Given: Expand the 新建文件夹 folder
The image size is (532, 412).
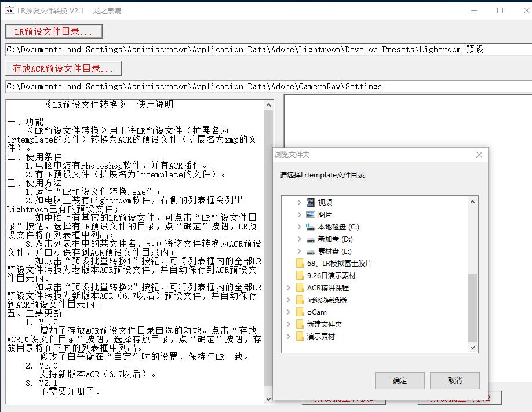Looking at the screenshot, I should coord(288,323).
